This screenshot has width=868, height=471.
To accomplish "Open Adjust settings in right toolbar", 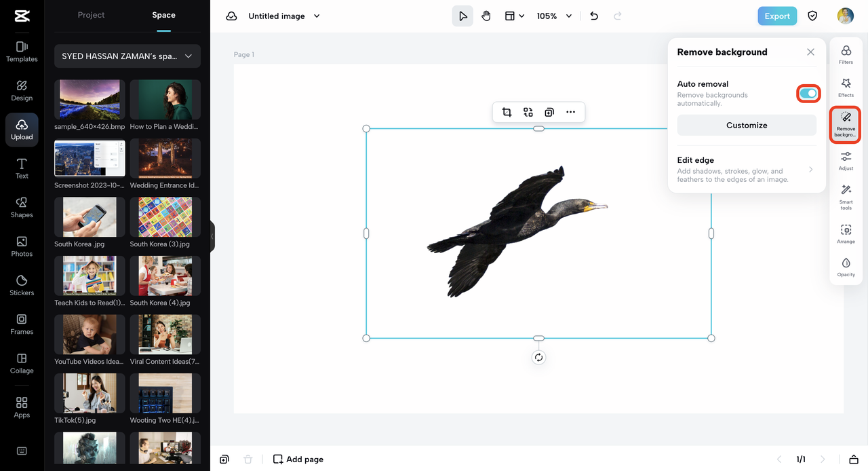I will click(x=846, y=161).
